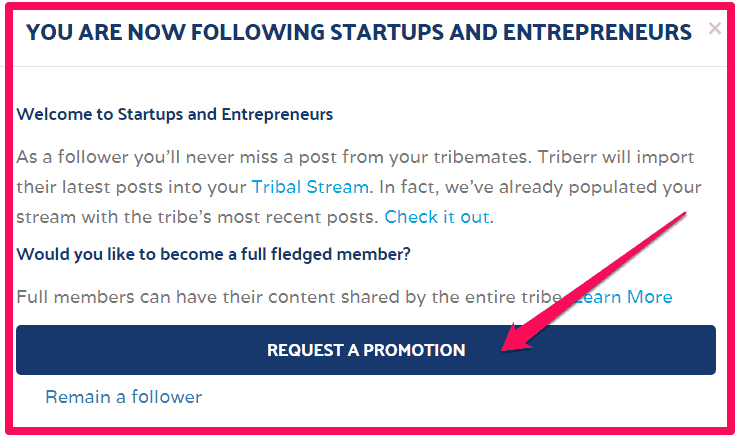Click the "Welcome to Startups and Entrepreneurs" heading
Screen dimensions: 736x437
coord(175,114)
